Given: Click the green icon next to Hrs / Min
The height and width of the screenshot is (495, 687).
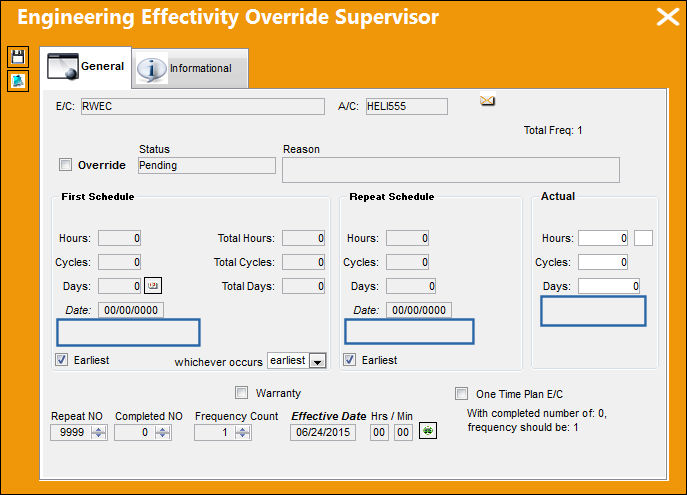Looking at the screenshot, I should (428, 431).
